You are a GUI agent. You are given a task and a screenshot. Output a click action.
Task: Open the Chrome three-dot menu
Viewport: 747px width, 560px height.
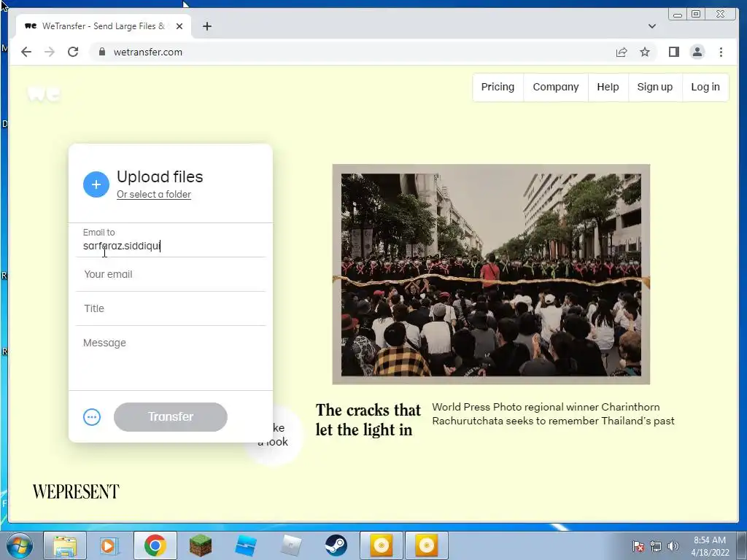pos(721,52)
